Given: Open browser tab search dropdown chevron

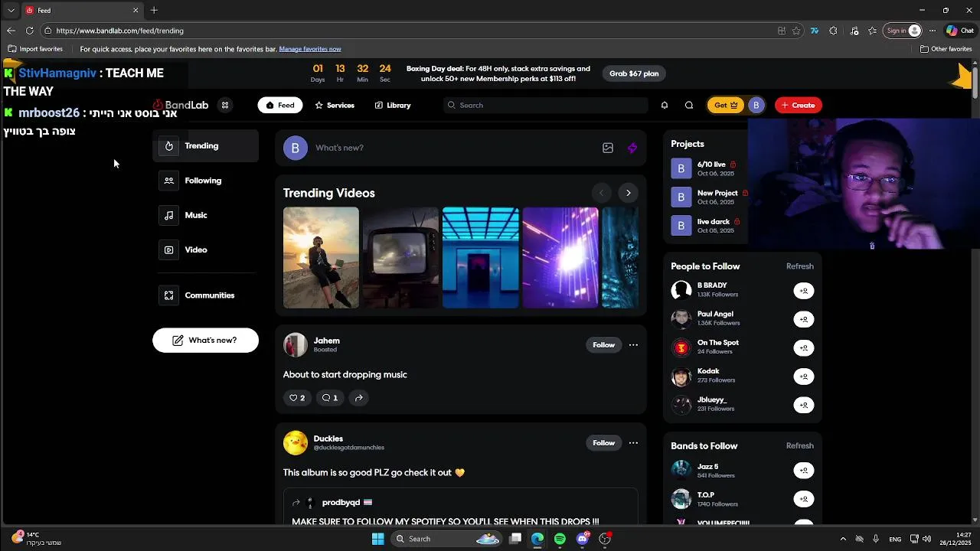Looking at the screenshot, I should tap(11, 11).
